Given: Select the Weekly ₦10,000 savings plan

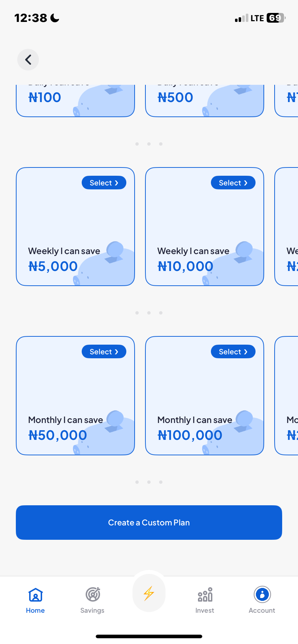Looking at the screenshot, I should [x=233, y=183].
